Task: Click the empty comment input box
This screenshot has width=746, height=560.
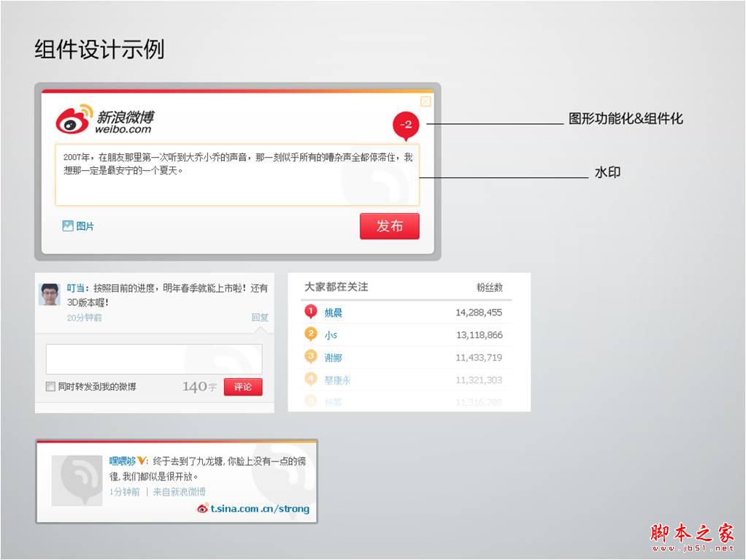Action: pos(154,359)
